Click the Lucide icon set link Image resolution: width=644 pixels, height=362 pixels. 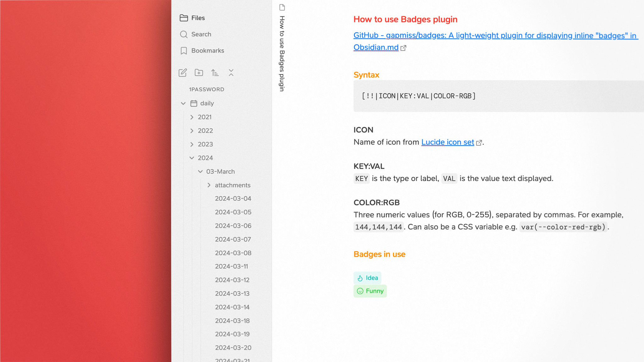click(447, 141)
